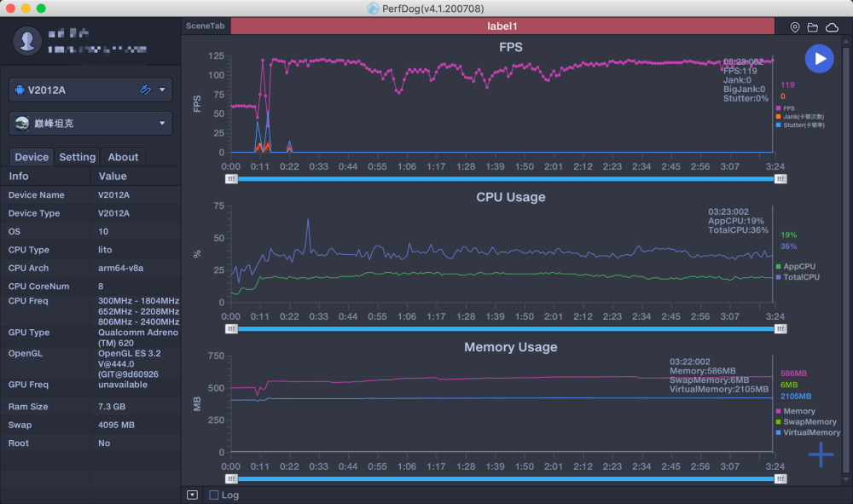Click the USB connection icon for V2012A
Image resolution: width=853 pixels, height=504 pixels.
pyautogui.click(x=145, y=90)
